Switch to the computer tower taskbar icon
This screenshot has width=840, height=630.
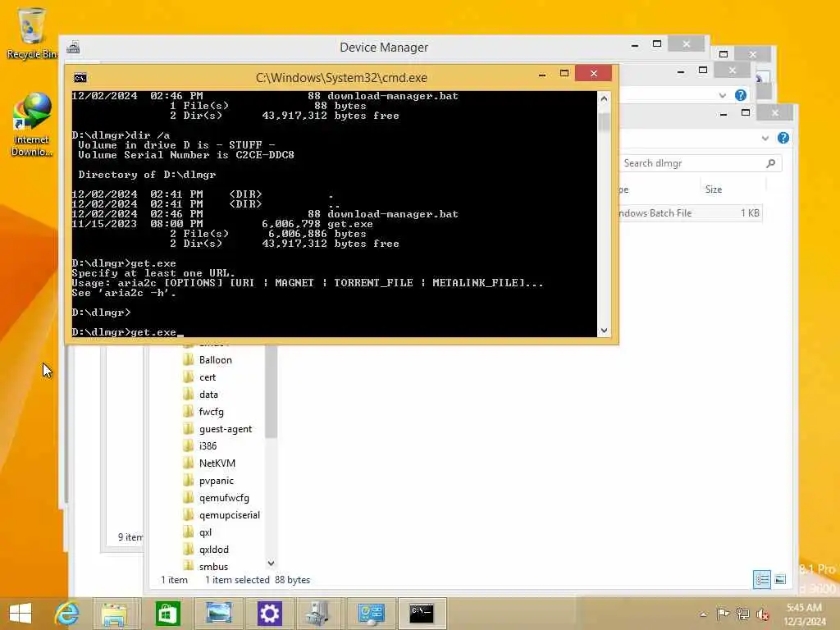(319, 614)
